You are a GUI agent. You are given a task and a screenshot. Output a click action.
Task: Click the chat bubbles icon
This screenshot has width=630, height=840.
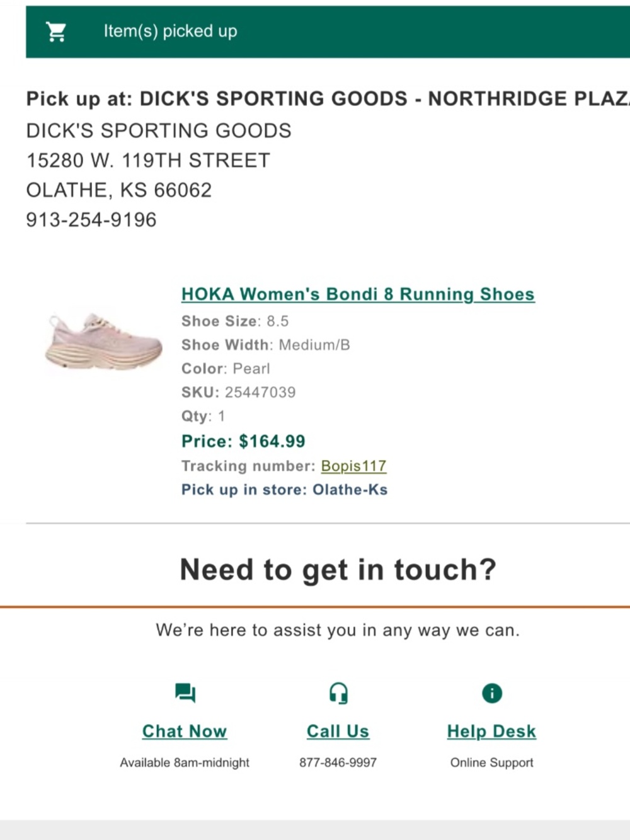point(185,693)
